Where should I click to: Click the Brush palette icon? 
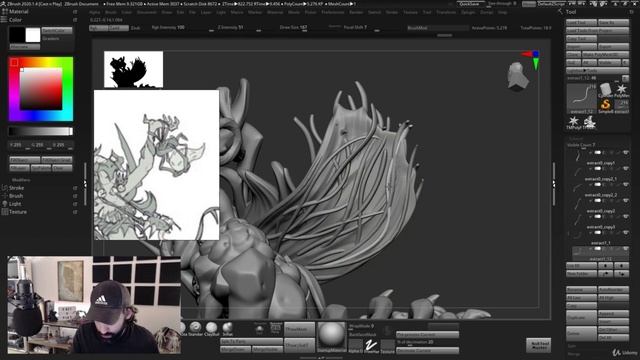(x=4, y=196)
